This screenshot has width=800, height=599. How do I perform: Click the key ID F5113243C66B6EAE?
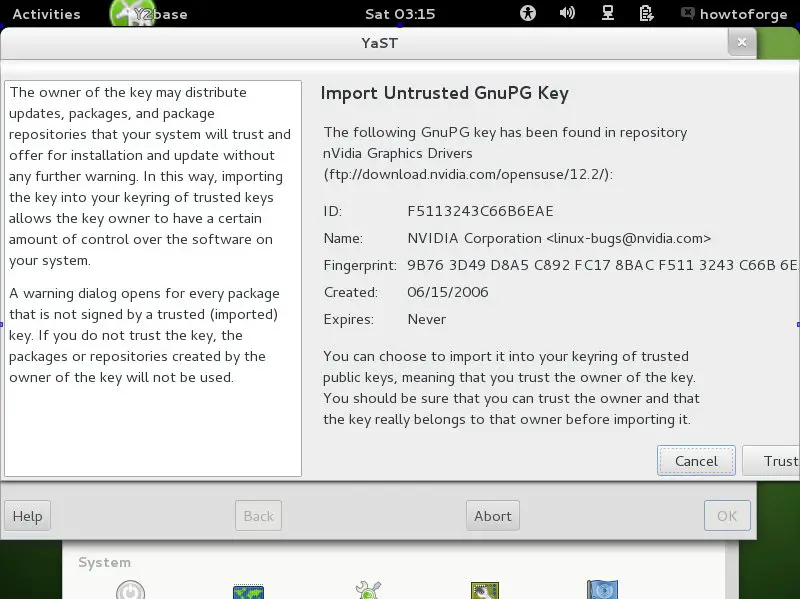pos(480,211)
